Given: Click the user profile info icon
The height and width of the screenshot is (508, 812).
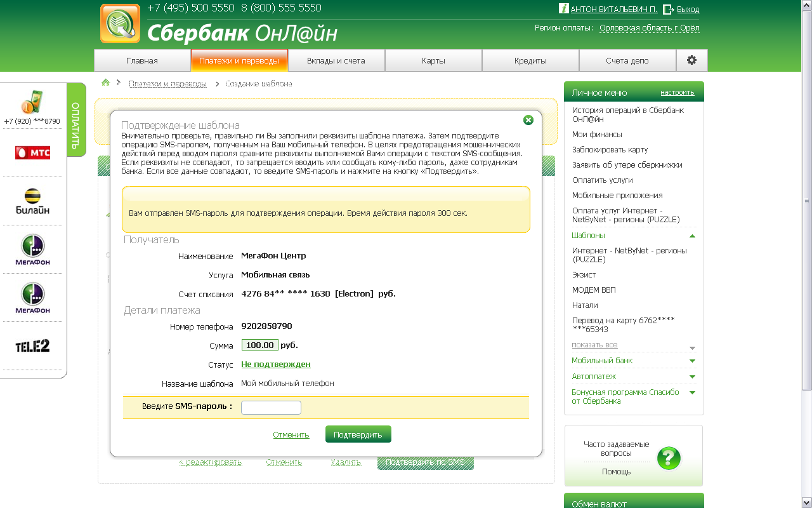Looking at the screenshot, I should coord(563,8).
